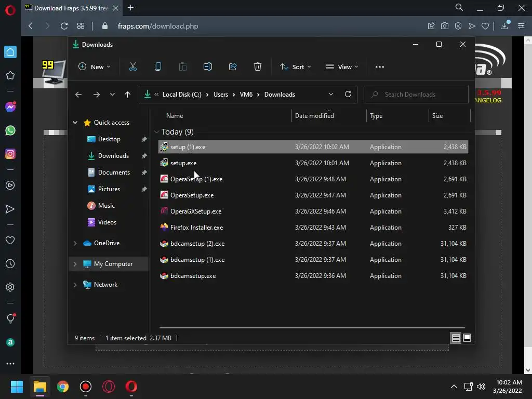Screen dimensions: 532x399
Task: Expand the address bar history dropdown
Action: click(331, 95)
